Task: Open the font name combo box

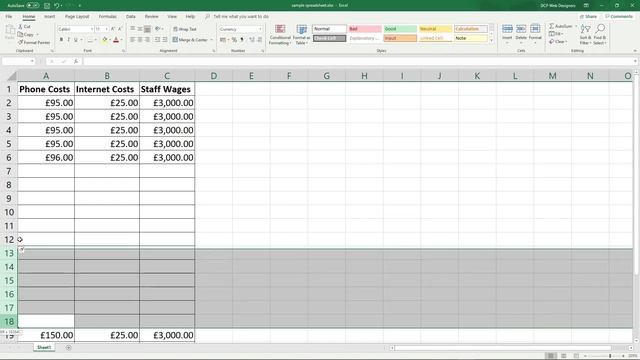Action: pos(76,29)
